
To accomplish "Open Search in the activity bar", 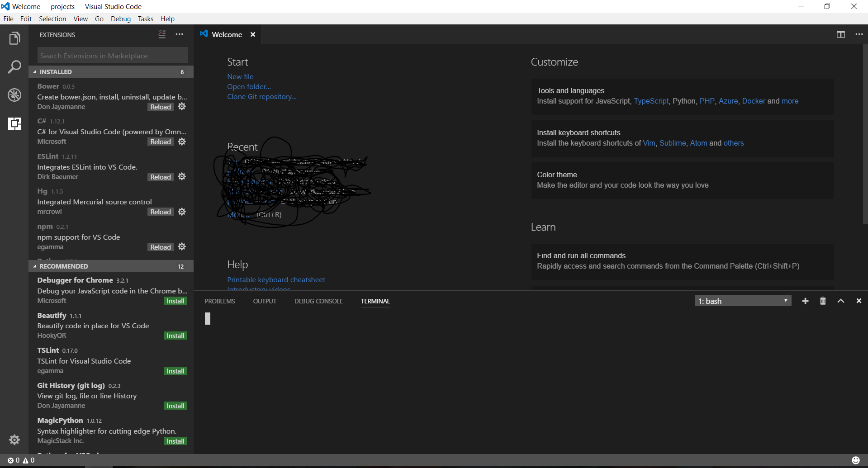I will tap(14, 66).
